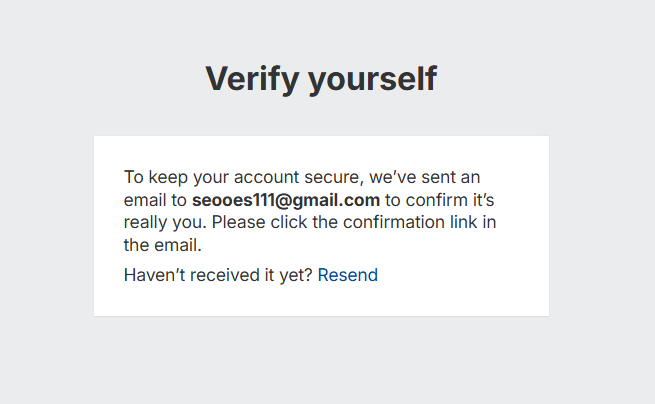
Task: Click the 'Verify yourself' heading
Action: [321, 78]
